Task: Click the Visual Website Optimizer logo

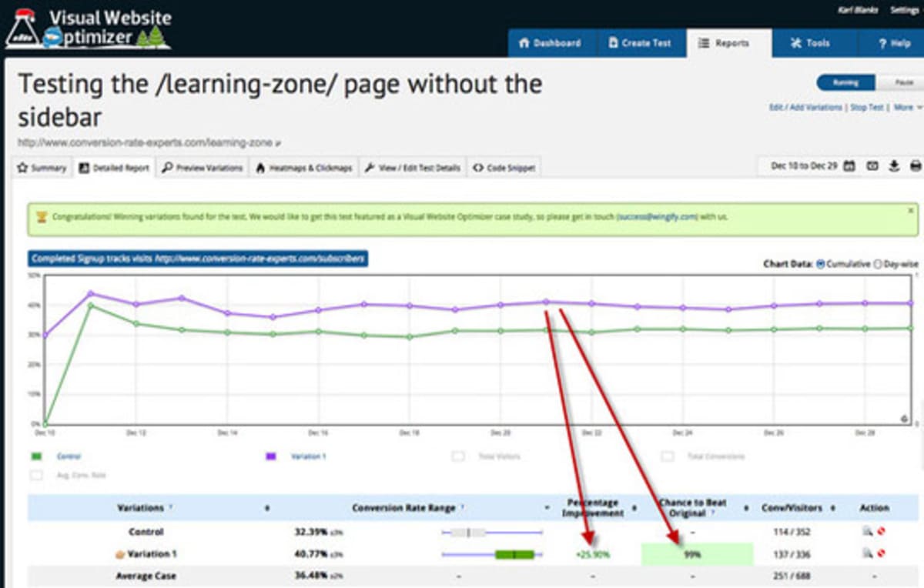Action: click(x=88, y=28)
